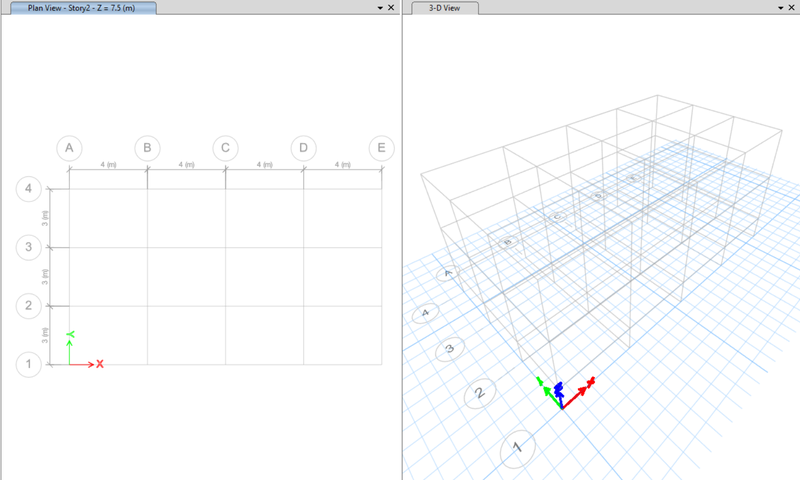This screenshot has height=480, width=800.
Task: Click grid bubble 3 in the 3-D View
Action: coord(449,349)
